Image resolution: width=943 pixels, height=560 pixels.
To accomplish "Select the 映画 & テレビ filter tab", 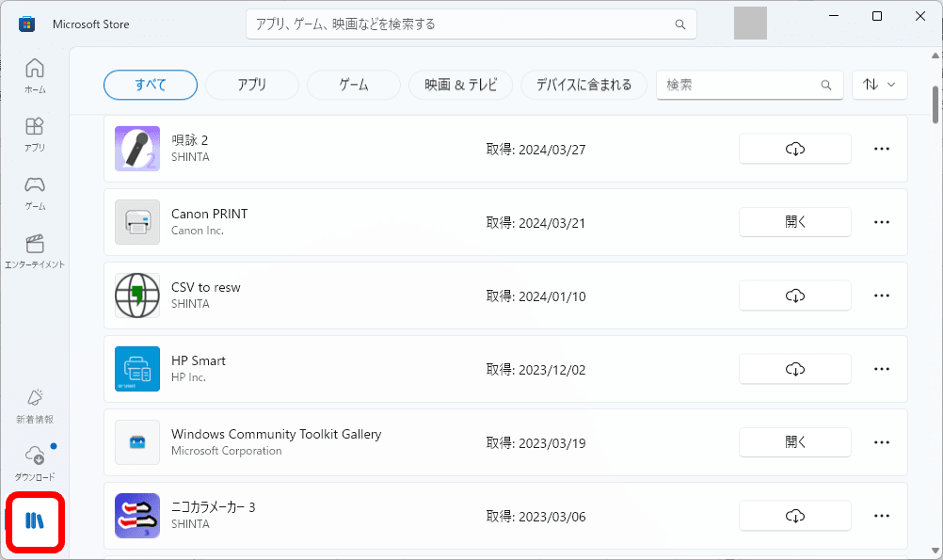I will pos(460,85).
